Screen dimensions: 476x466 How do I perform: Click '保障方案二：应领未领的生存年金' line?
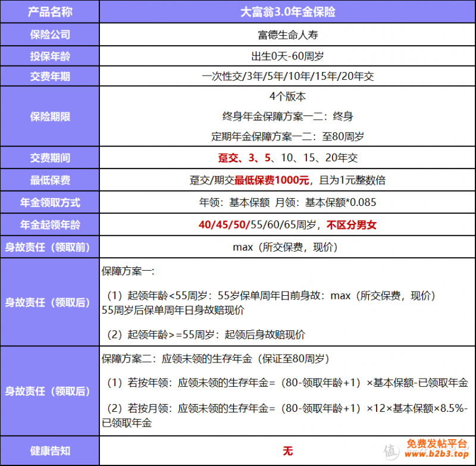pyautogui.click(x=217, y=359)
